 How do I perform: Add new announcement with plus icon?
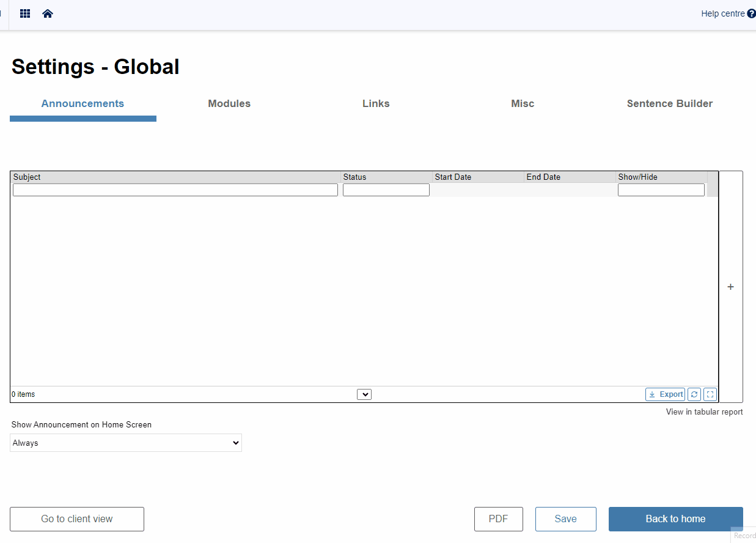(730, 287)
